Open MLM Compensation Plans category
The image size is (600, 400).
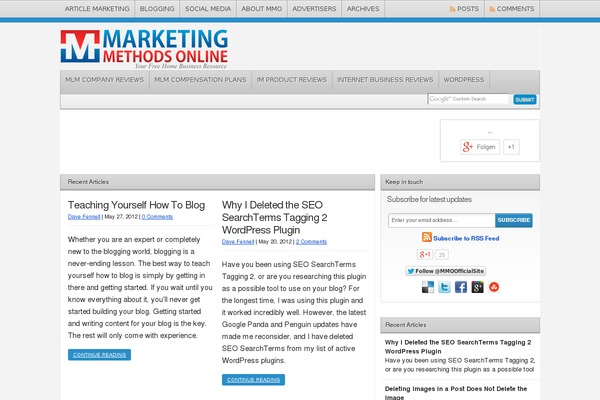tap(200, 80)
